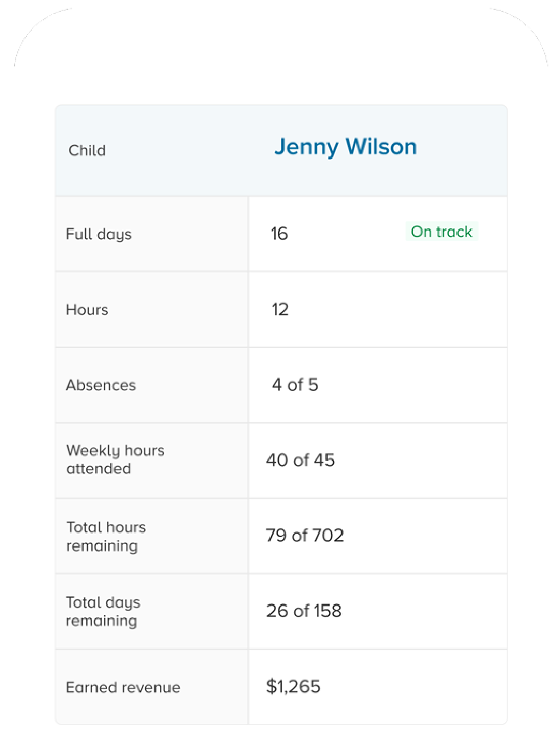Select the Child header label
Viewport: 554px width, 756px height.
[87, 151]
